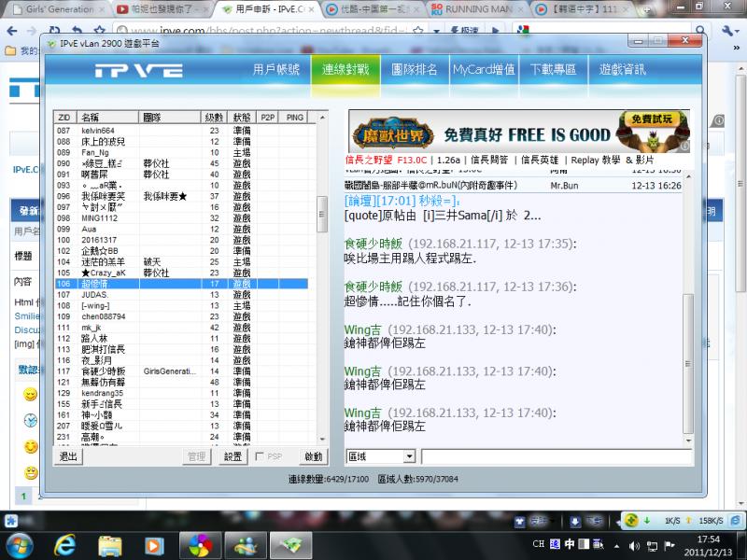The width and height of the screenshot is (747, 560).
Task: Sort player list by 團隊 column
Action: 170,118
